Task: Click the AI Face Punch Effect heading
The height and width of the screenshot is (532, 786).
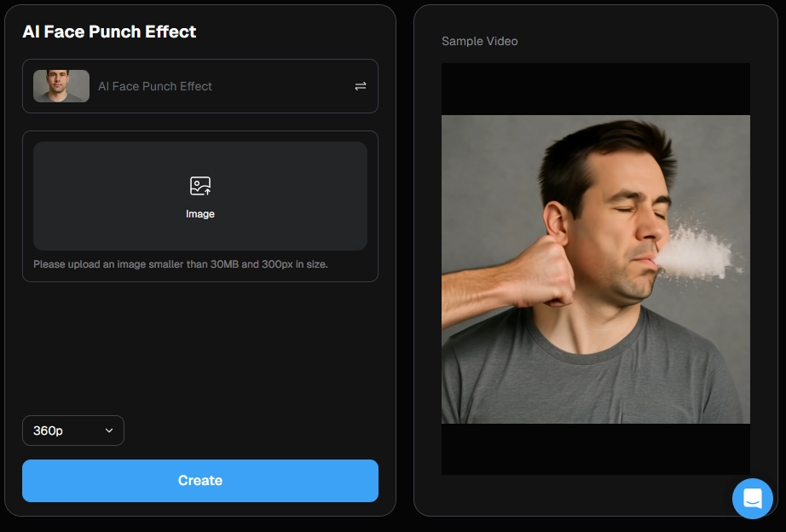Action: (x=110, y=32)
